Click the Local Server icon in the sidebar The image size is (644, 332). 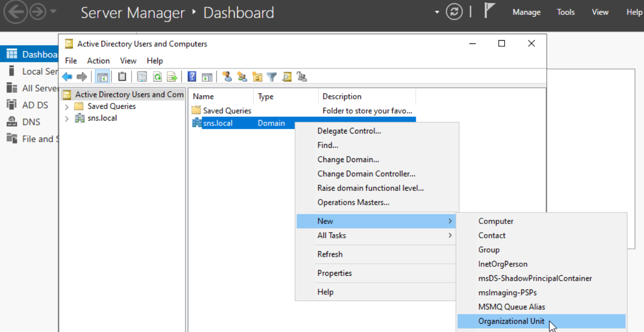(12, 71)
